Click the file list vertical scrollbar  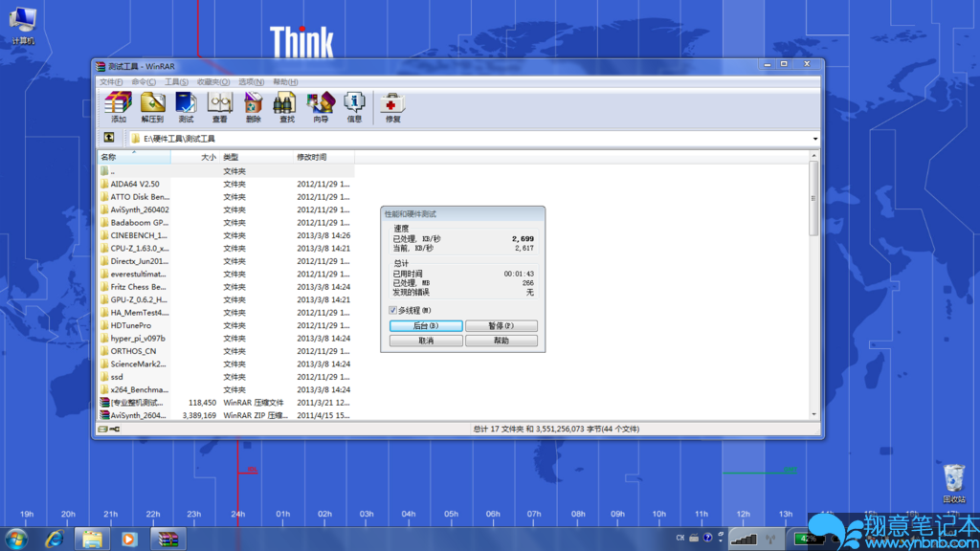pyautogui.click(x=813, y=287)
